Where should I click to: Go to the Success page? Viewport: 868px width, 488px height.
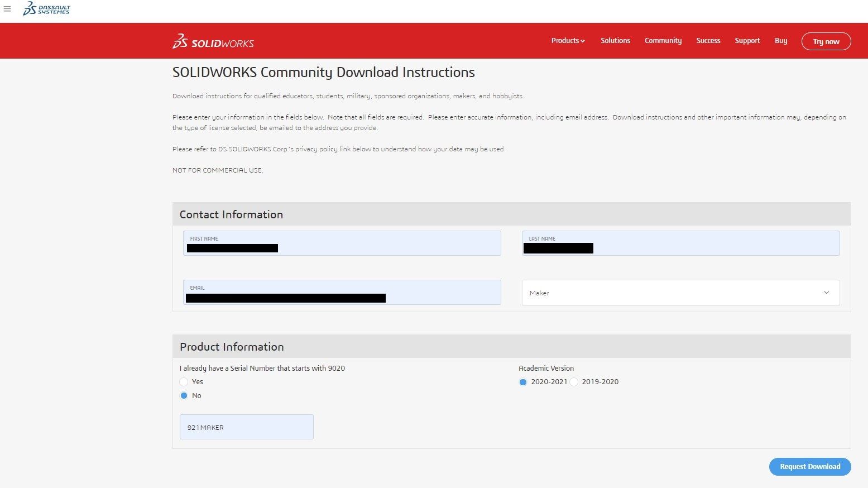708,41
